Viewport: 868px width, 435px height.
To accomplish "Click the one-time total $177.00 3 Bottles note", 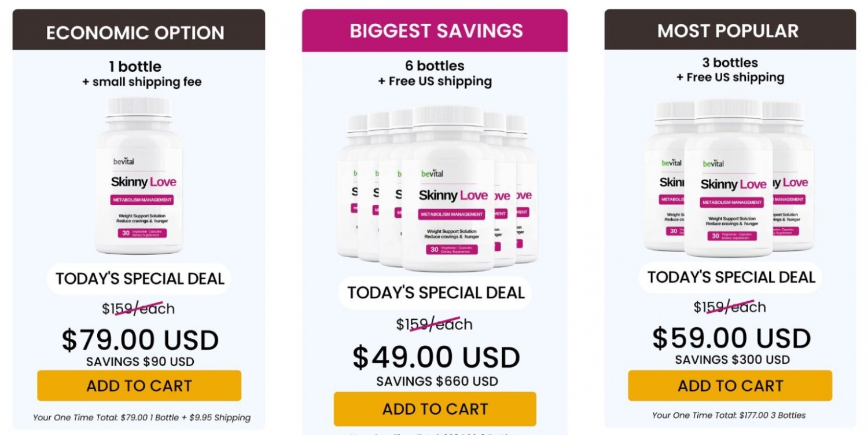I will click(x=729, y=415).
